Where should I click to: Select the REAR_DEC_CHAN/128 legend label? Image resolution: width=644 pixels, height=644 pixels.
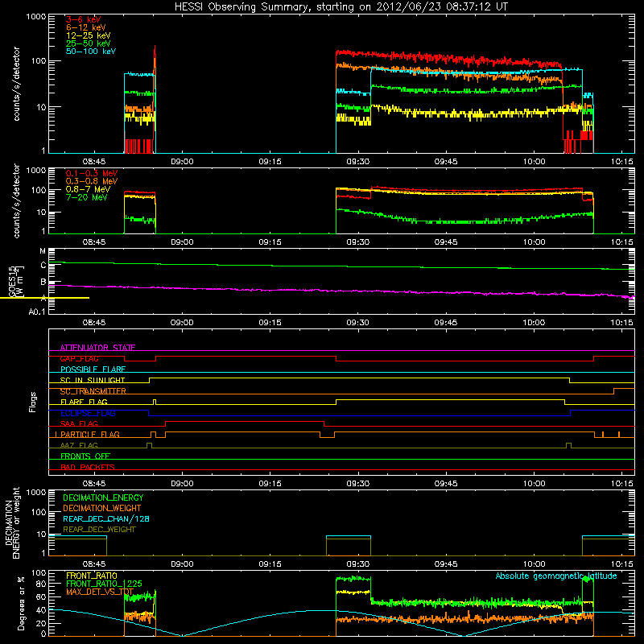pos(106,518)
